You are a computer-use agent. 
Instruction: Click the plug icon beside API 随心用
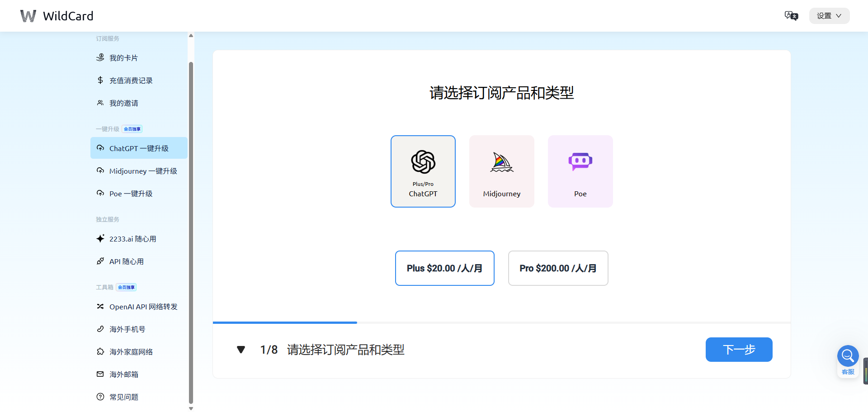[x=100, y=261]
